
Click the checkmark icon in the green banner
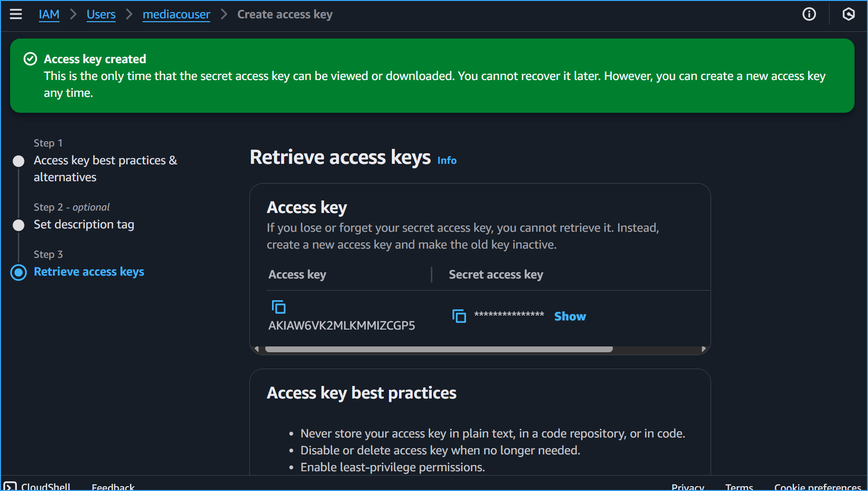tap(30, 58)
